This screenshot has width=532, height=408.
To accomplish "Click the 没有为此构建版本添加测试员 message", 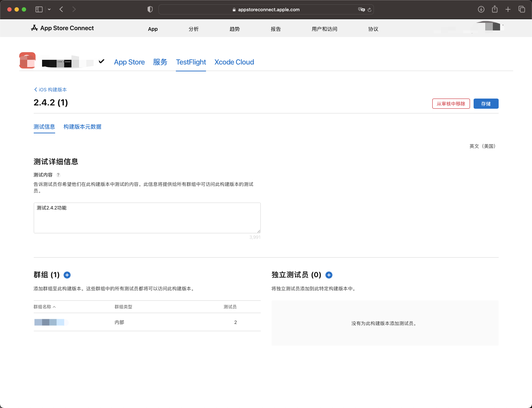I will point(385,323).
